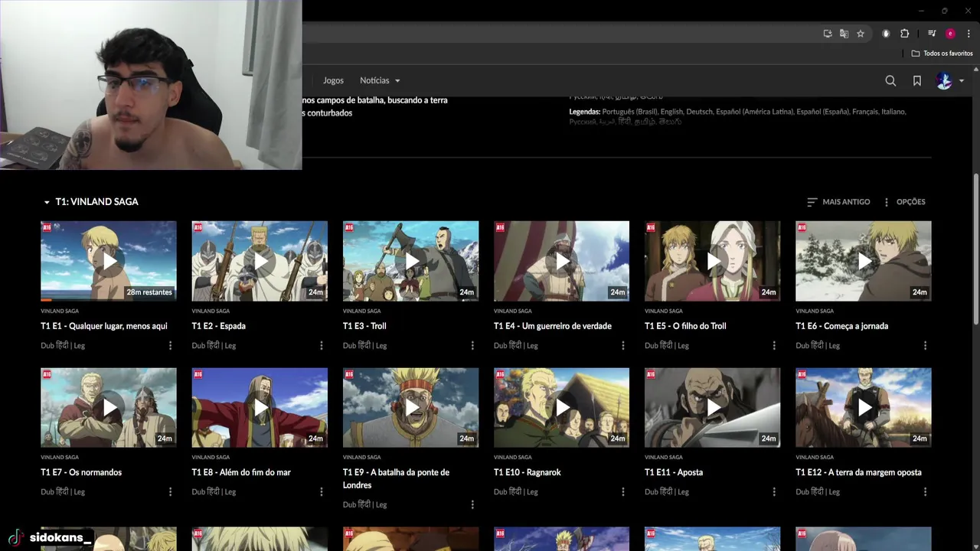Viewport: 980px width, 551px height.
Task: Click the page vertical scrollbar thumb
Action: 976,249
